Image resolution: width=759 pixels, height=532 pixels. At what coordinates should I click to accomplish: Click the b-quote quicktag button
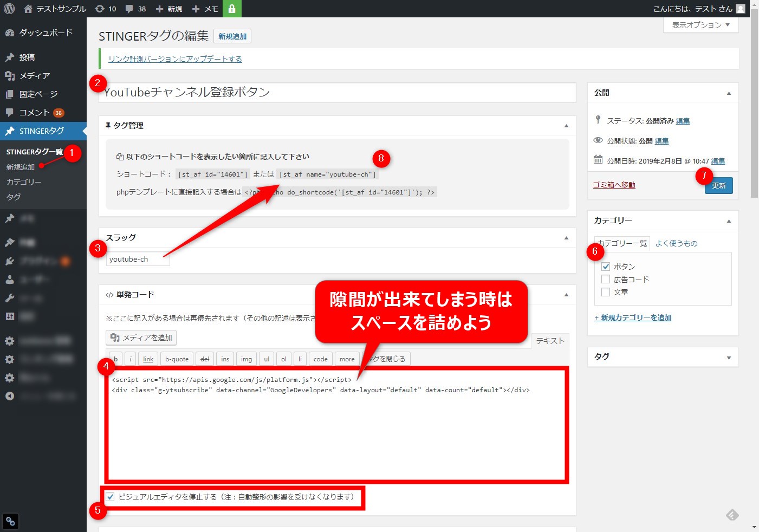[177, 359]
